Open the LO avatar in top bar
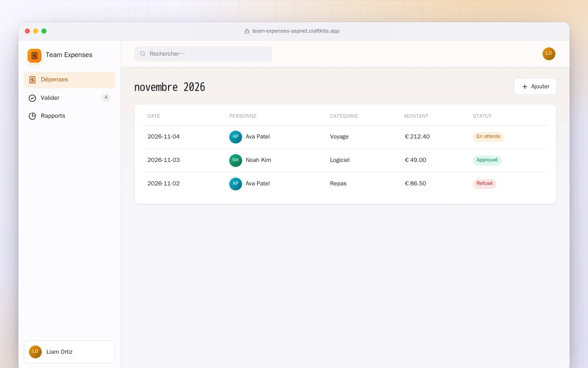 (549, 54)
